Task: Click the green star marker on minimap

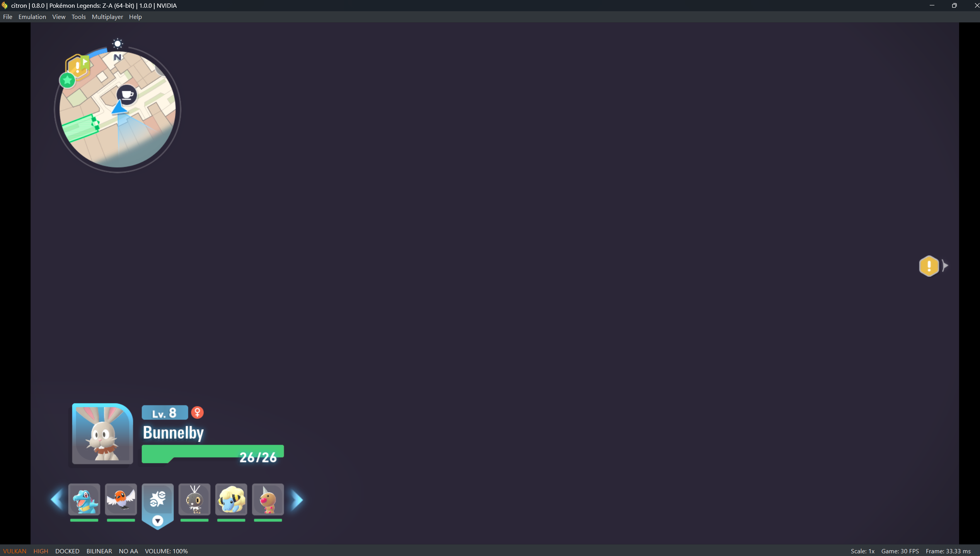Action: [x=67, y=80]
